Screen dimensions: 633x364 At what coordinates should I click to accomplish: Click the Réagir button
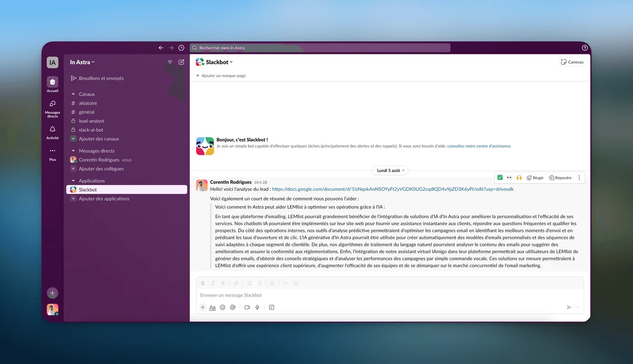pyautogui.click(x=535, y=178)
